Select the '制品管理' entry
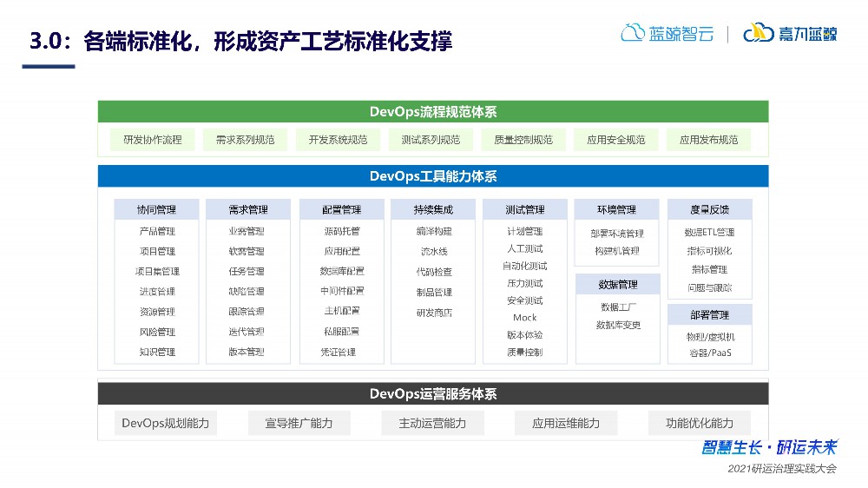This screenshot has height=488, width=868. 434,293
